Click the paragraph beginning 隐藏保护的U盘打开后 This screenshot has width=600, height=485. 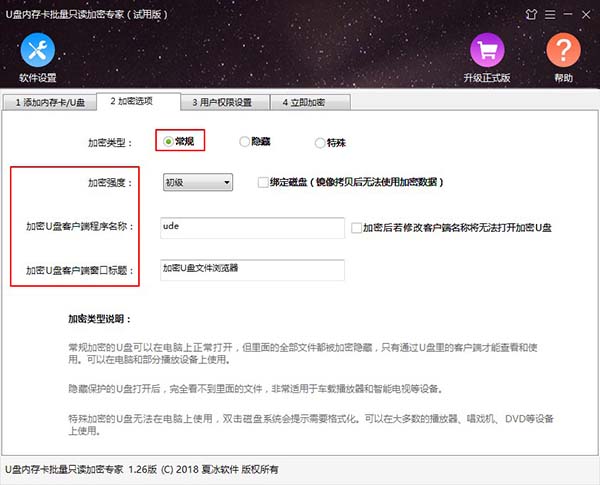pos(257,389)
